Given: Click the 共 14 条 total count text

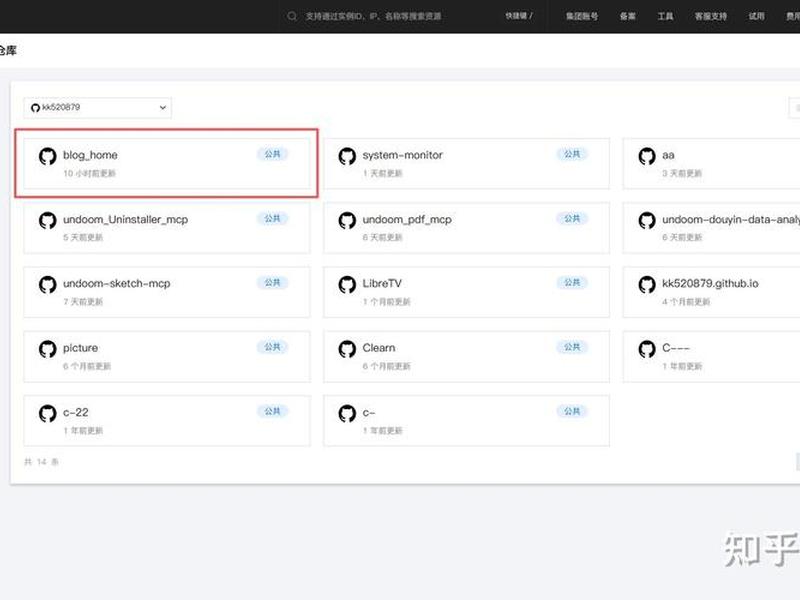Looking at the screenshot, I should [x=41, y=462].
